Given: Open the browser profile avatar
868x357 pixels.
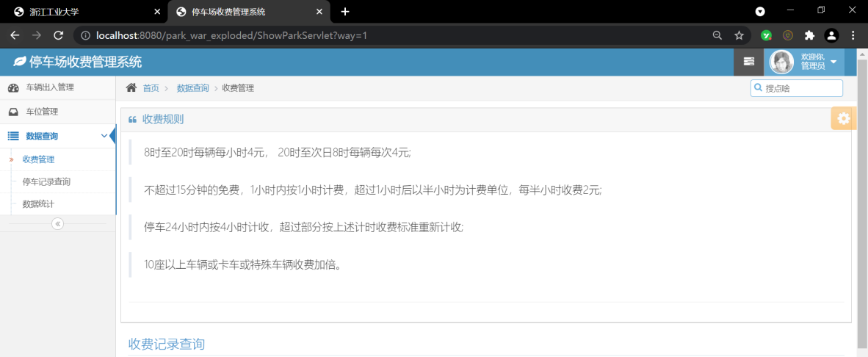Looking at the screenshot, I should pos(831,35).
